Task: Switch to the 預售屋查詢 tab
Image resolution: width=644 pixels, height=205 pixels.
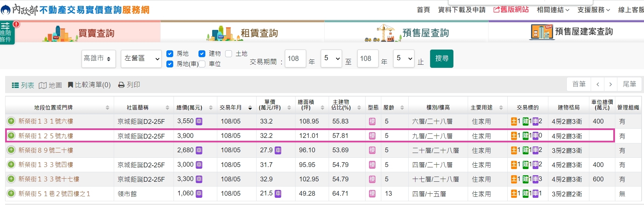Action: (x=406, y=32)
